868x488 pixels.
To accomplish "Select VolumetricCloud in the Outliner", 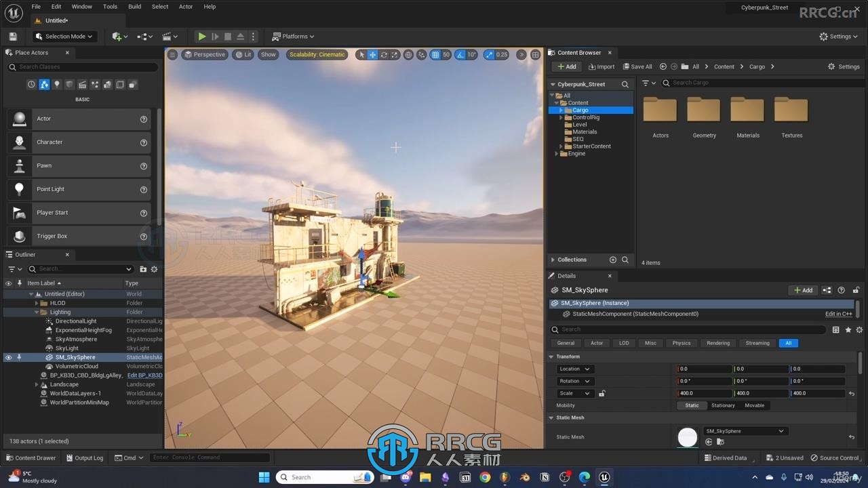I will pos(77,367).
